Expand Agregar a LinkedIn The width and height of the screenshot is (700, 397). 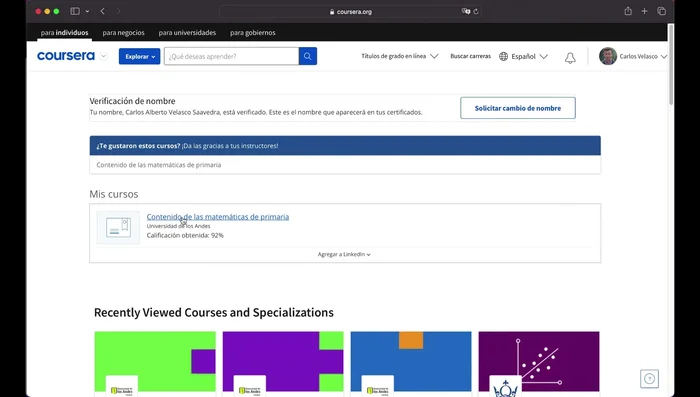tap(344, 254)
